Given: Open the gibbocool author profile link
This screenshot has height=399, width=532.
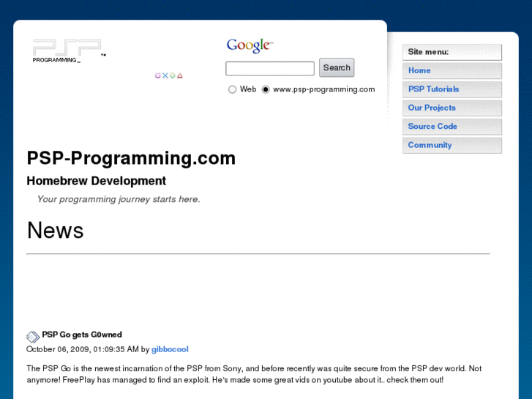Looking at the screenshot, I should (170, 349).
